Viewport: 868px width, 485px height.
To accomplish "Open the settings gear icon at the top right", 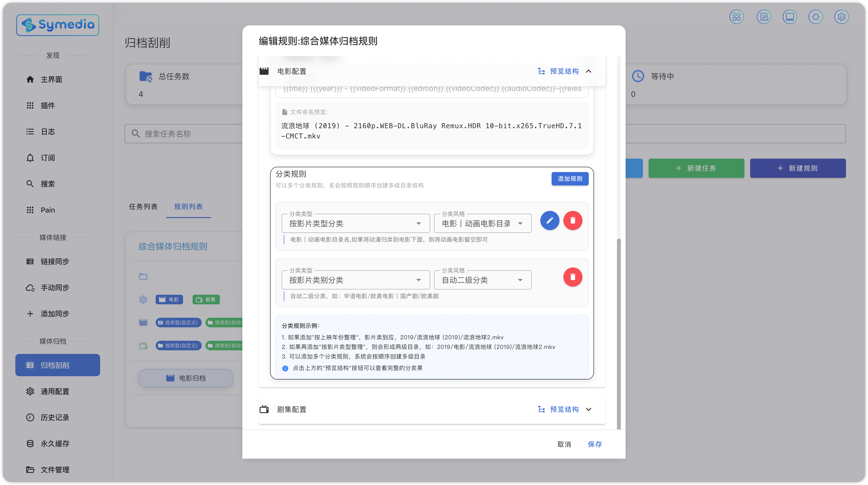I will pyautogui.click(x=841, y=17).
